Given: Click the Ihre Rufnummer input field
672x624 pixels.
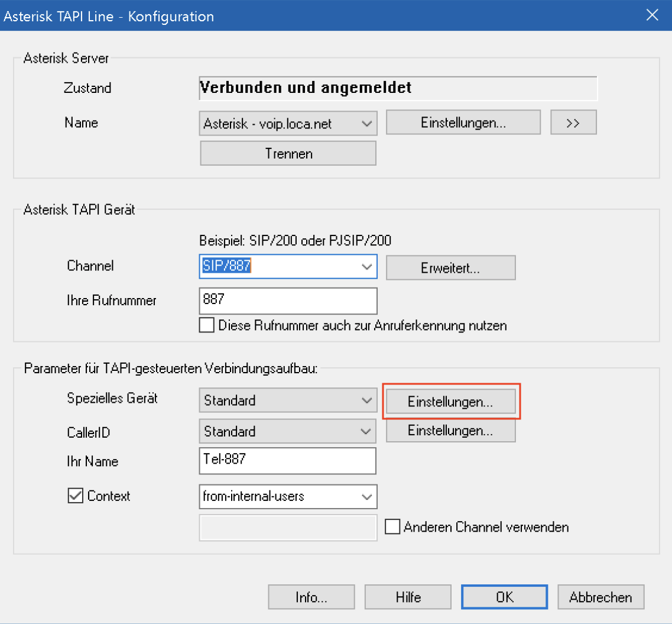Looking at the screenshot, I should point(288,300).
